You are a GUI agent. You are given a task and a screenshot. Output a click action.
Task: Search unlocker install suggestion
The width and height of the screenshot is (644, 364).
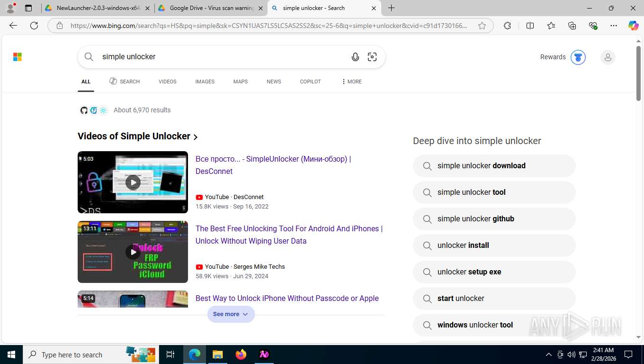click(x=494, y=246)
